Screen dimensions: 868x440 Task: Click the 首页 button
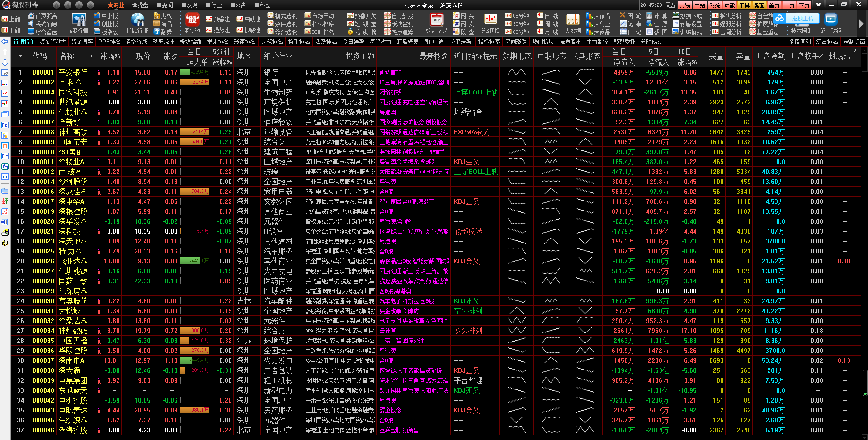point(774,5)
